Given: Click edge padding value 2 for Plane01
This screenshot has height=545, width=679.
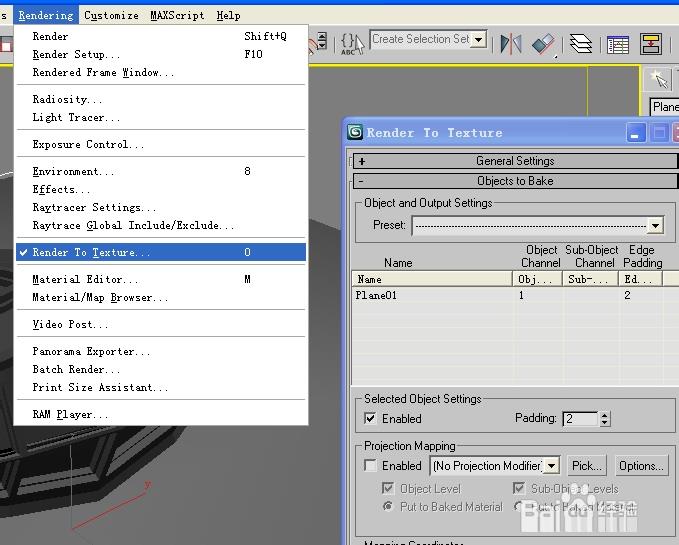Looking at the screenshot, I should [627, 295].
